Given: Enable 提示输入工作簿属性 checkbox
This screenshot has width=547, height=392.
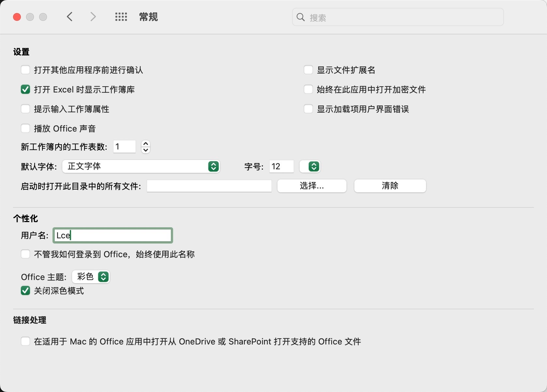Looking at the screenshot, I should [x=25, y=109].
